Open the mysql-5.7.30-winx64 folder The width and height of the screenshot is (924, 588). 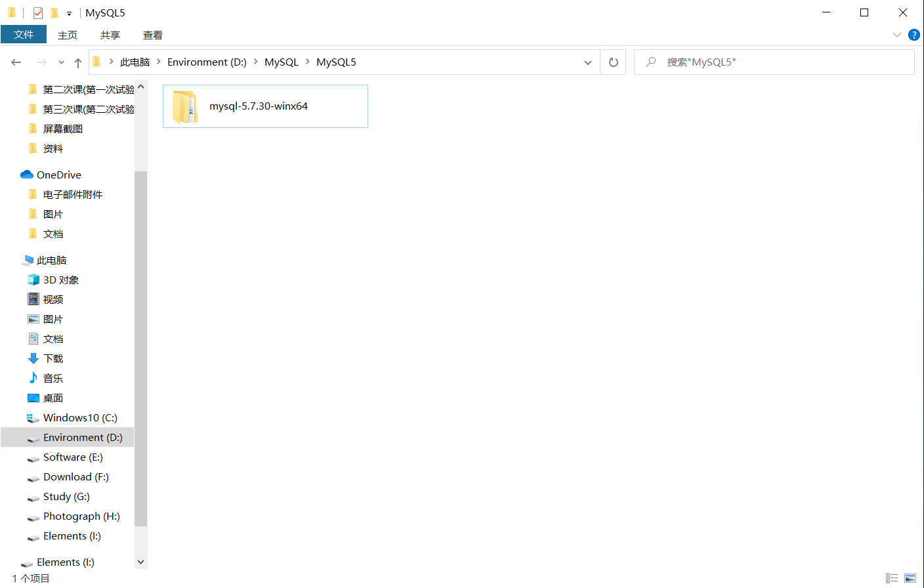(258, 106)
